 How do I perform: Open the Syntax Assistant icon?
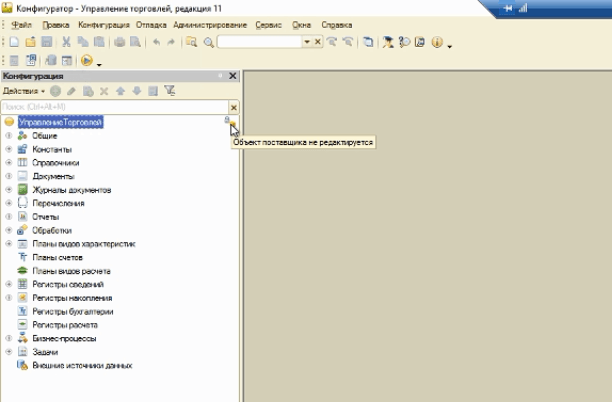[388, 42]
